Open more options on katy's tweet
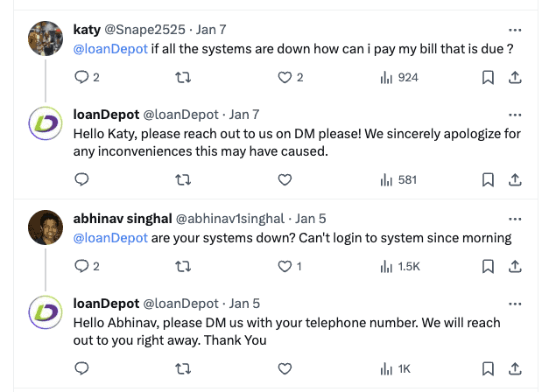This screenshot has height=392, width=549. click(x=516, y=29)
